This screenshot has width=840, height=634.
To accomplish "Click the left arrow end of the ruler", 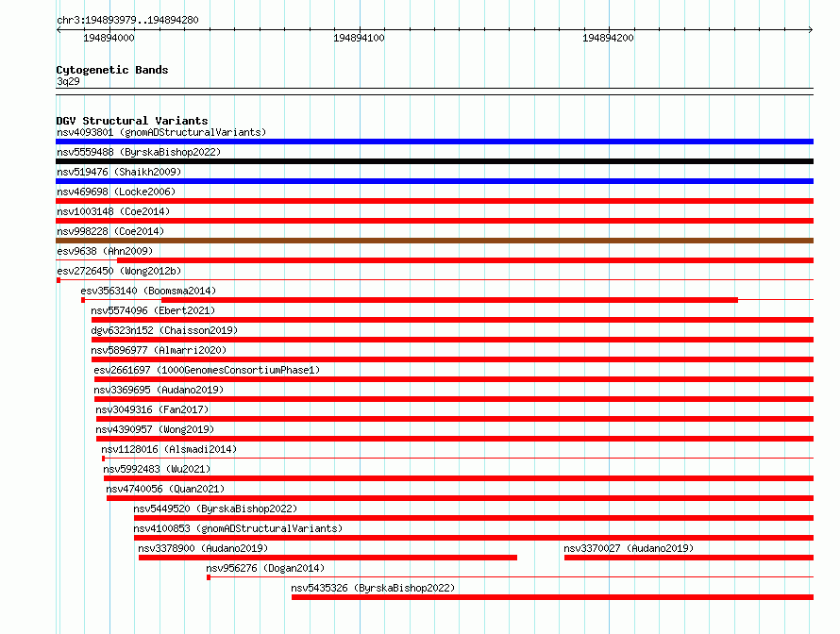I will coord(59,29).
